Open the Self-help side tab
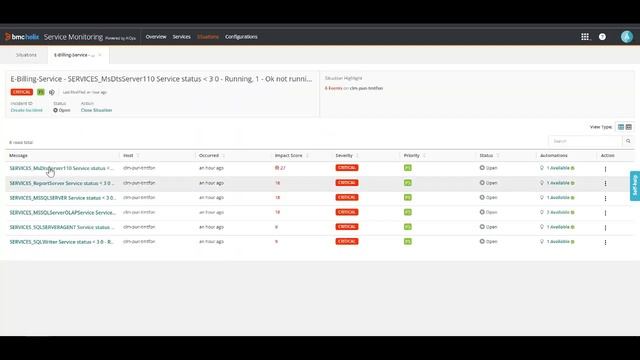Viewport: 640px width, 360px height. [635, 186]
